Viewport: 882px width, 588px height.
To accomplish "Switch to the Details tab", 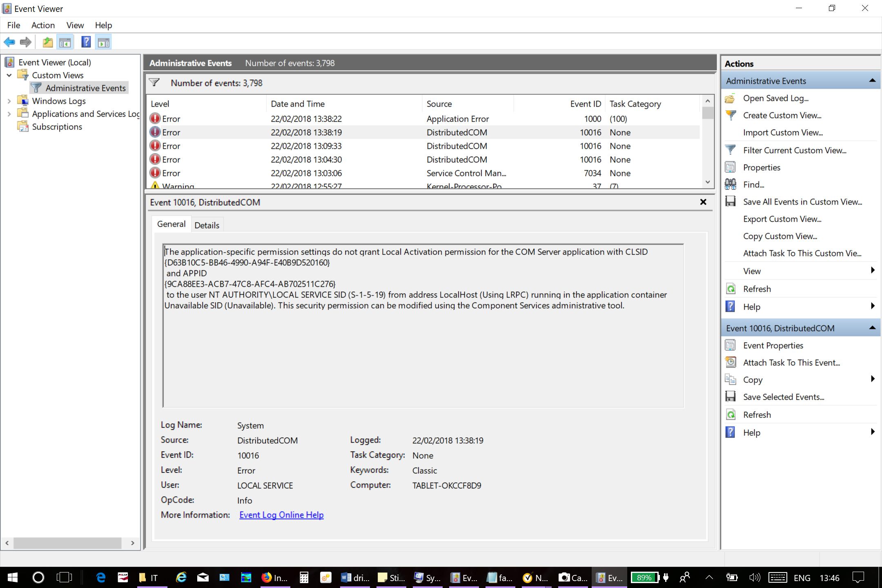I will (207, 225).
